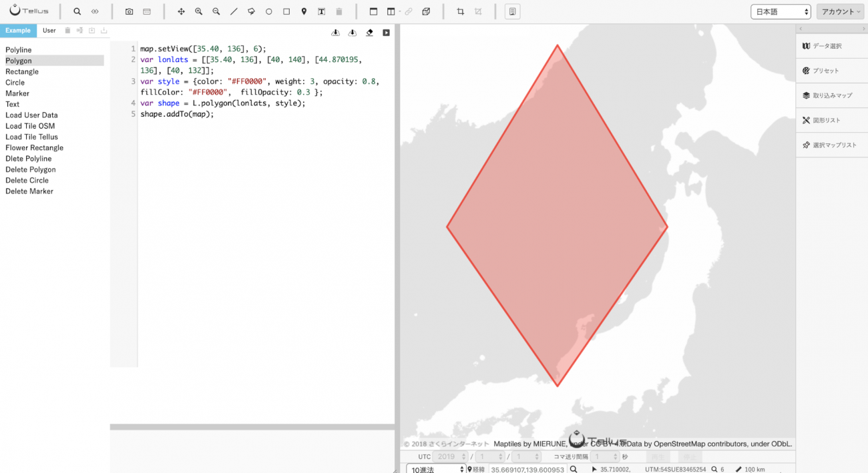
Task: Switch to the User tab
Action: 49,31
